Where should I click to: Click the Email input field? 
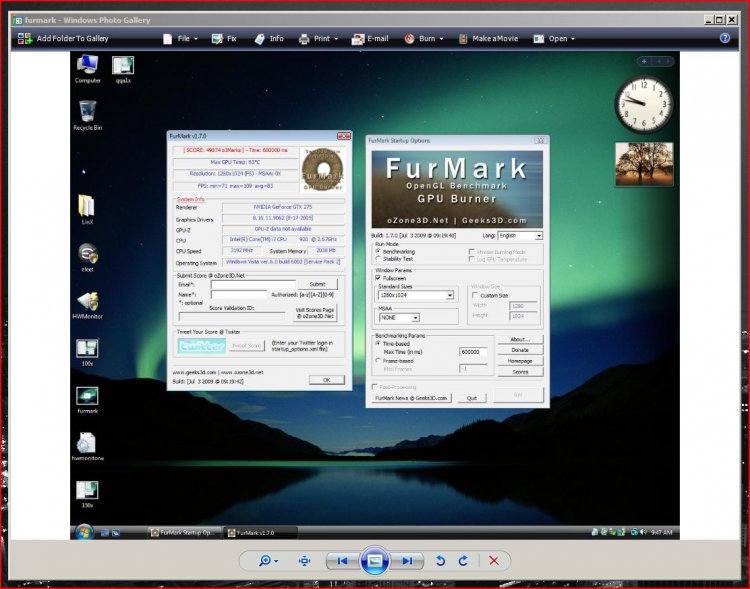253,284
